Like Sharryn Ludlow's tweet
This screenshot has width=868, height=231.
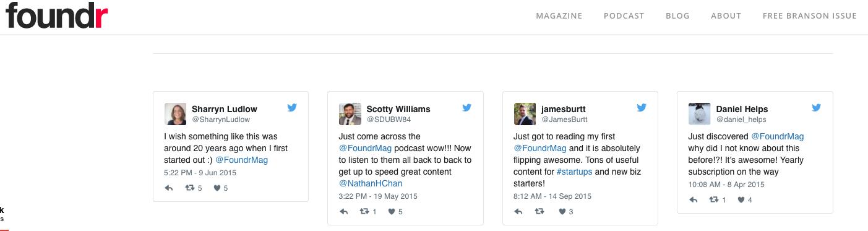click(x=217, y=188)
